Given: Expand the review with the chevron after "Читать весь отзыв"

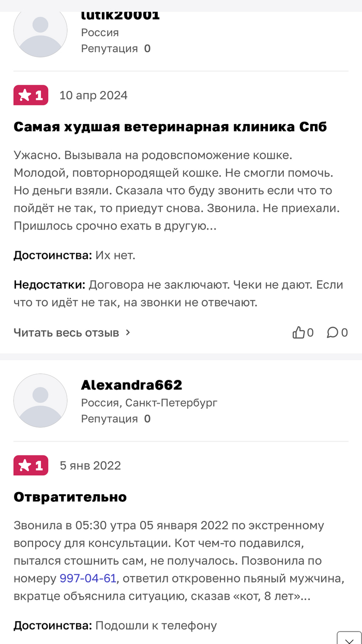Looking at the screenshot, I should [x=128, y=333].
